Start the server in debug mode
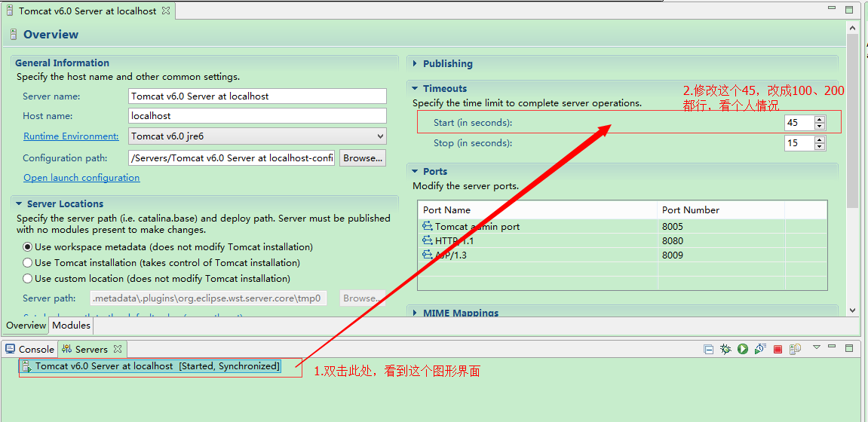Viewport: 868px width, 422px height. [x=725, y=349]
